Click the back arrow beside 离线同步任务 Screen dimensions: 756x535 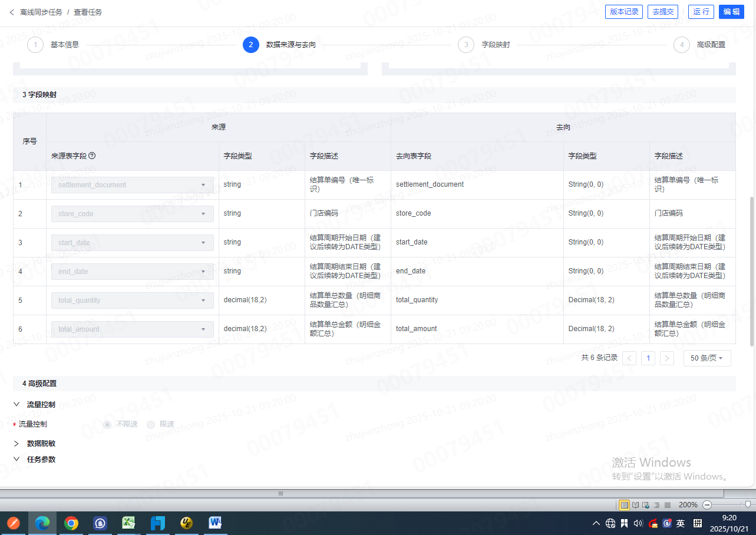pos(12,12)
